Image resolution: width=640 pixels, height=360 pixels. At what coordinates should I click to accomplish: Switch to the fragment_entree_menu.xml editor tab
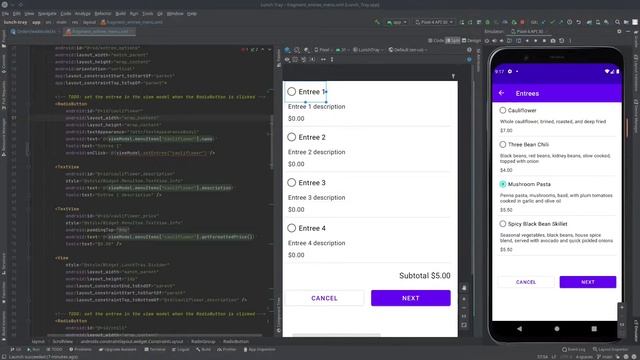click(100, 31)
